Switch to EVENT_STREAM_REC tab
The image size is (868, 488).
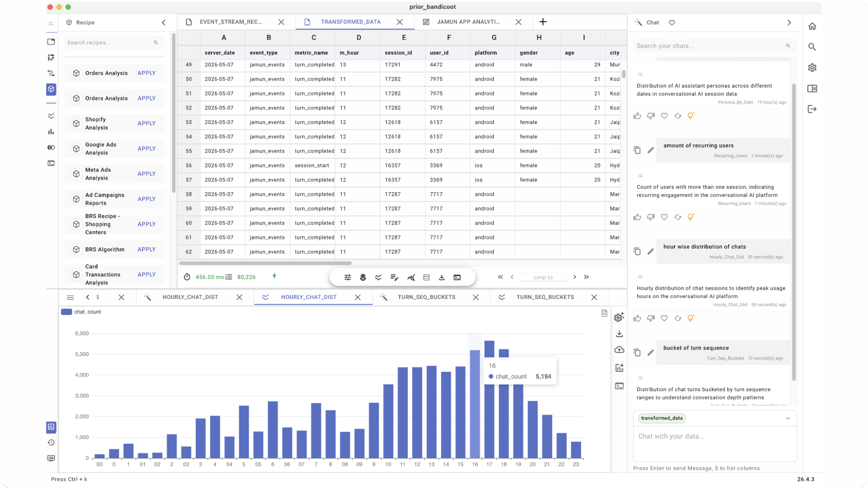[231, 22]
